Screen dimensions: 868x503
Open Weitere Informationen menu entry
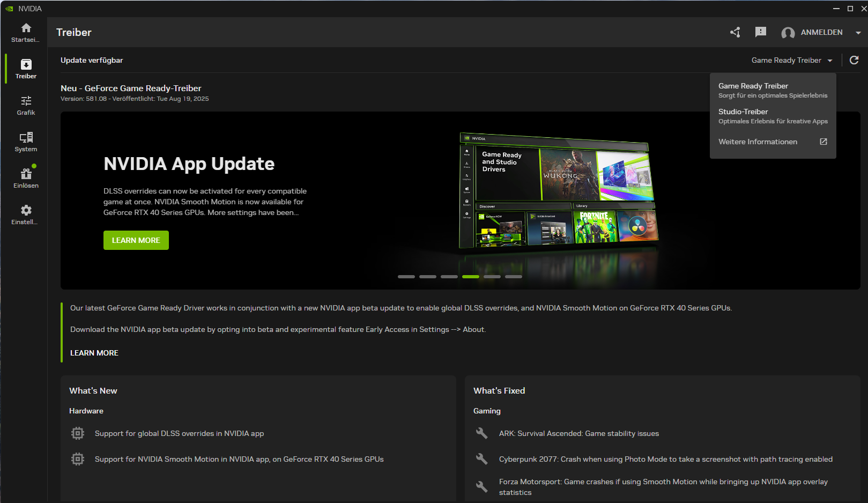coord(773,142)
